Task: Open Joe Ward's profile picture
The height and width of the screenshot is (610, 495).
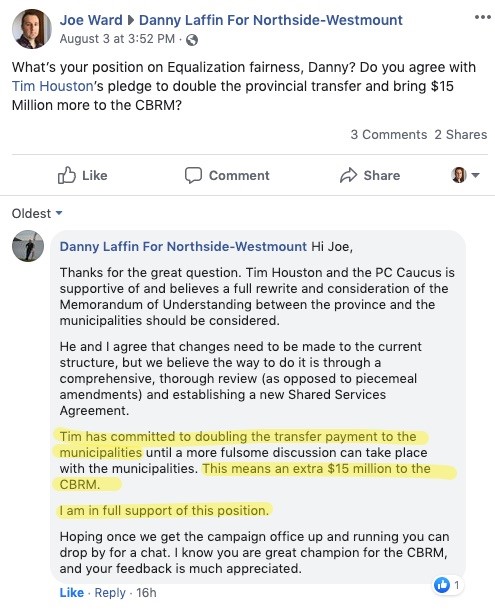Action: pos(32,28)
